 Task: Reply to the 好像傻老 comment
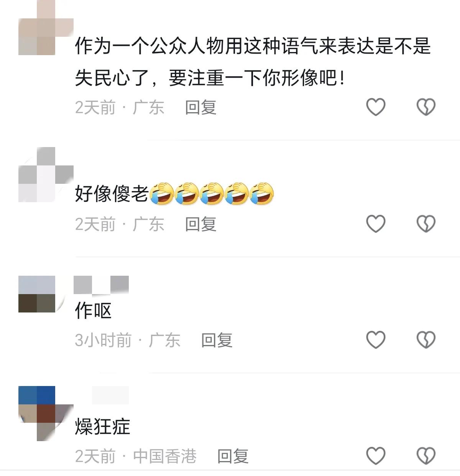point(201,224)
